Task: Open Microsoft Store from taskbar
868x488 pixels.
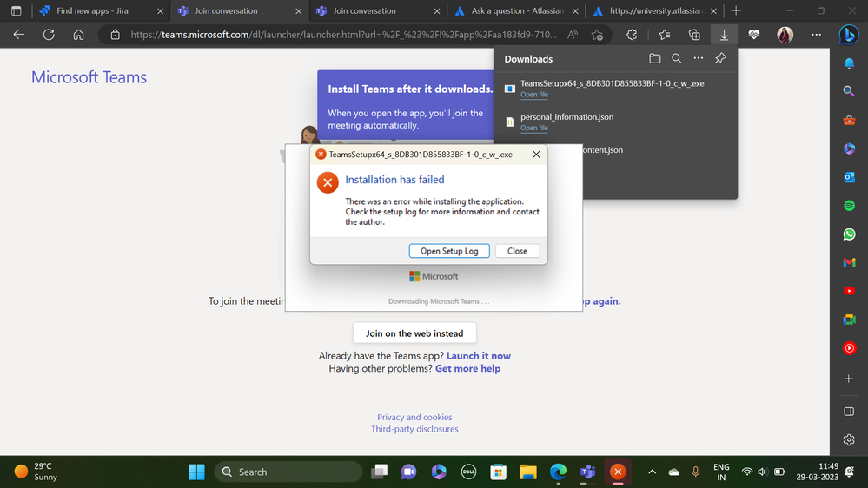Action: [x=498, y=472]
